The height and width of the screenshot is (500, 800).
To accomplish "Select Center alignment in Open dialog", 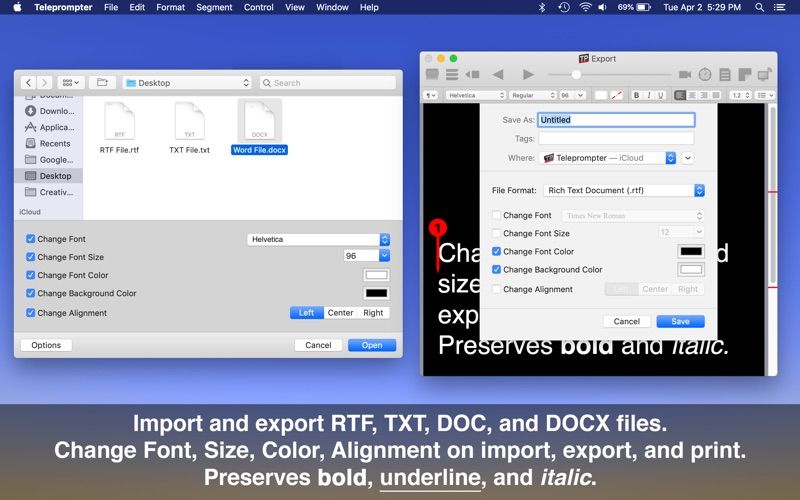I will (340, 313).
